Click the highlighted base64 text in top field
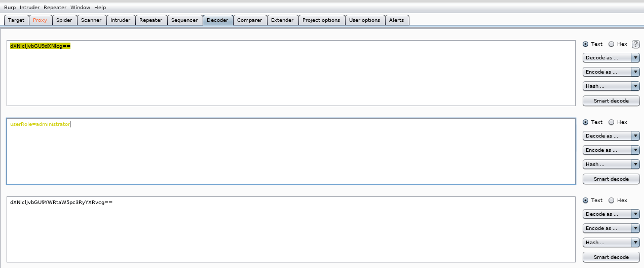The height and width of the screenshot is (268, 644). (x=40, y=46)
